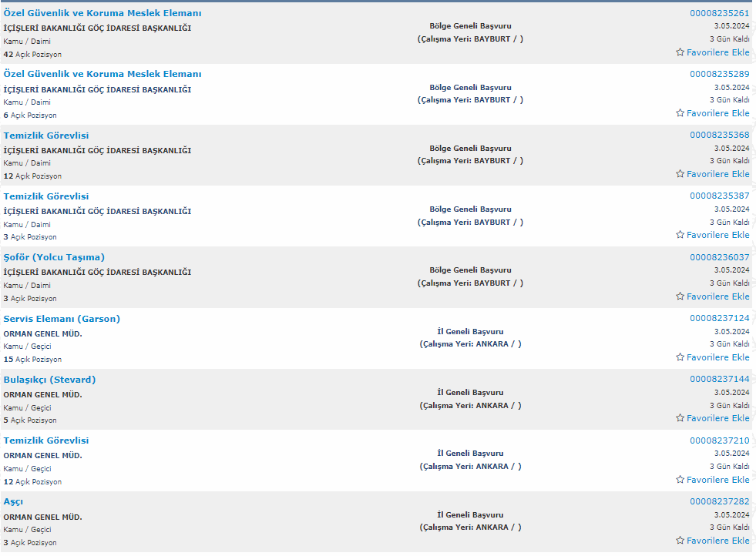
Task: Click '3 Gün Kaldı' in the Bulaşıkçı row
Action: click(x=730, y=405)
